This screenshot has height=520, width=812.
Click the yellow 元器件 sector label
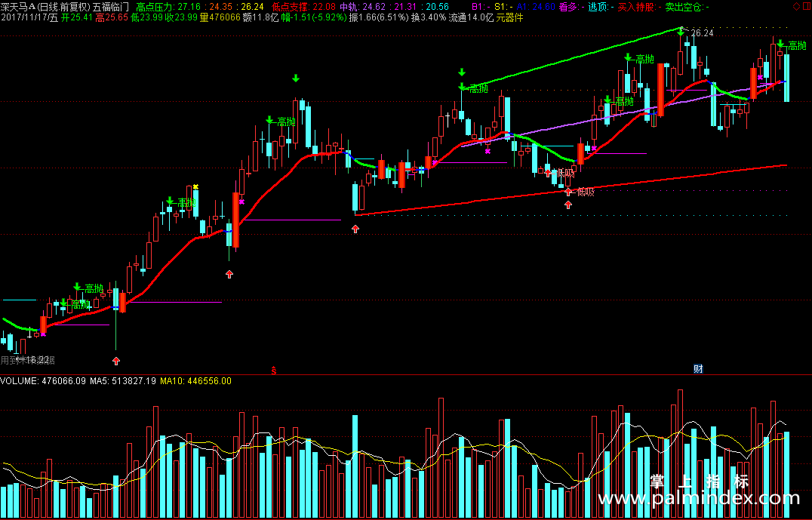(x=510, y=17)
